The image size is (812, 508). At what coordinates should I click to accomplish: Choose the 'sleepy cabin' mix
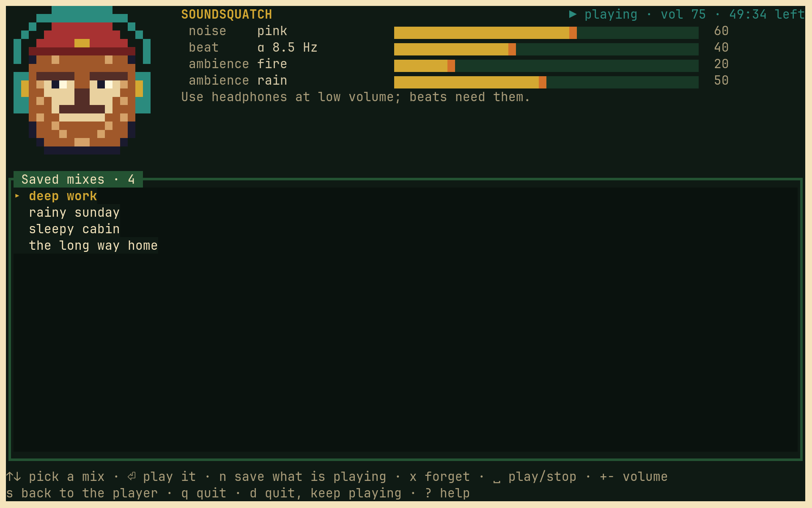pos(74,229)
